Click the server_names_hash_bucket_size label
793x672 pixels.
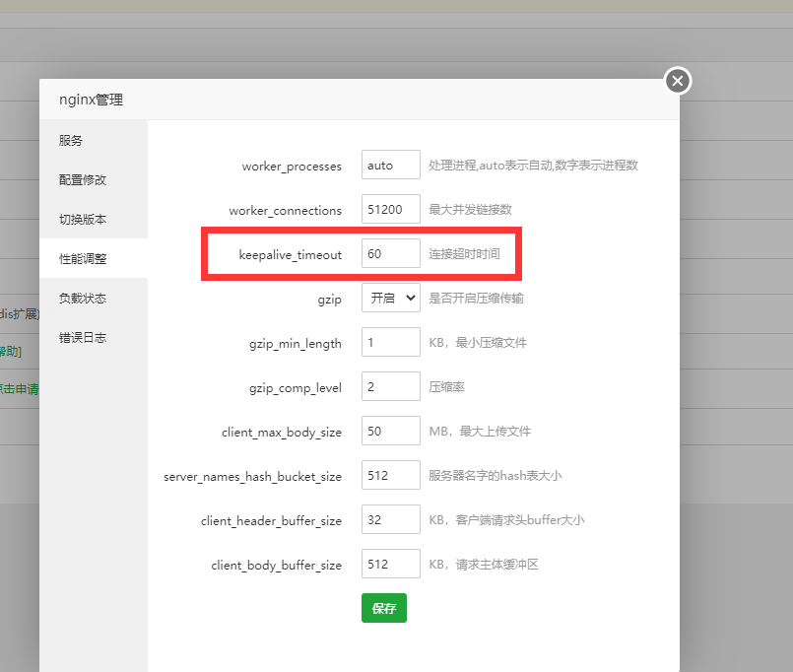253,477
